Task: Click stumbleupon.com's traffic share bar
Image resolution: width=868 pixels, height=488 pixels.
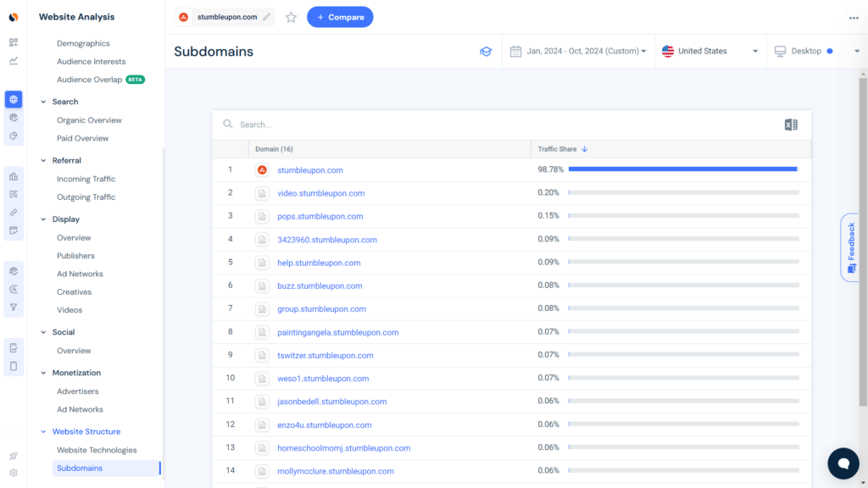Action: 682,169
